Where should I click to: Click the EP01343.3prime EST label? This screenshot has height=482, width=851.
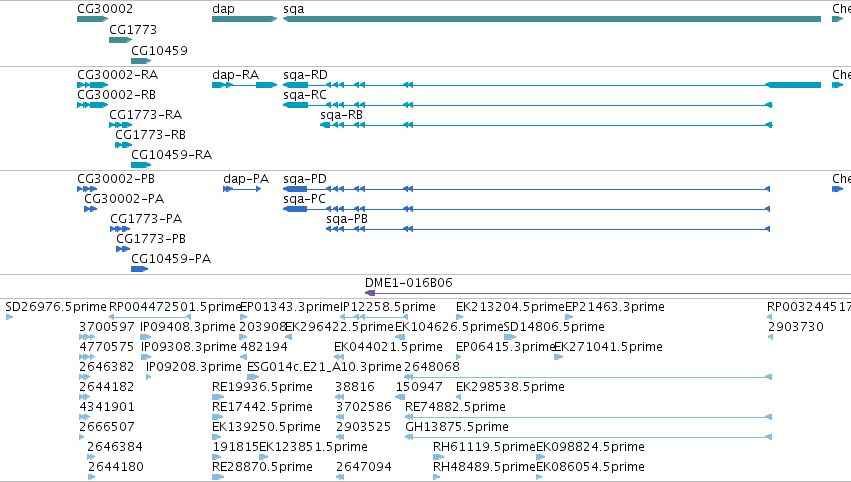(x=290, y=307)
